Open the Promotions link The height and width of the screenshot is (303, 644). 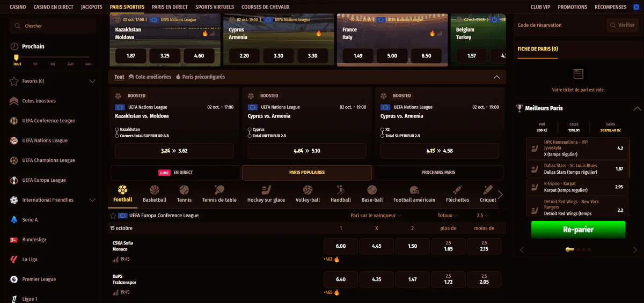click(x=572, y=7)
